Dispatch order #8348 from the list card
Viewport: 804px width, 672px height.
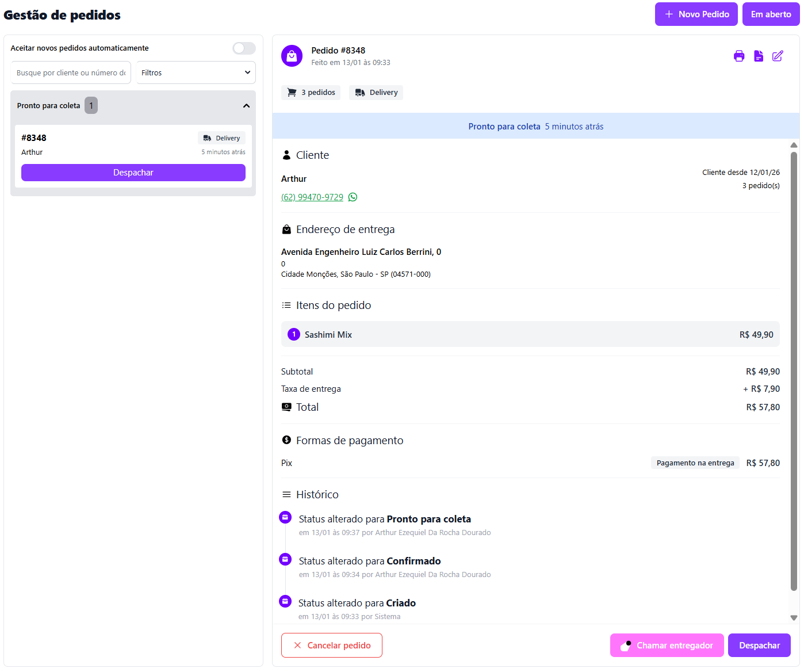point(133,173)
